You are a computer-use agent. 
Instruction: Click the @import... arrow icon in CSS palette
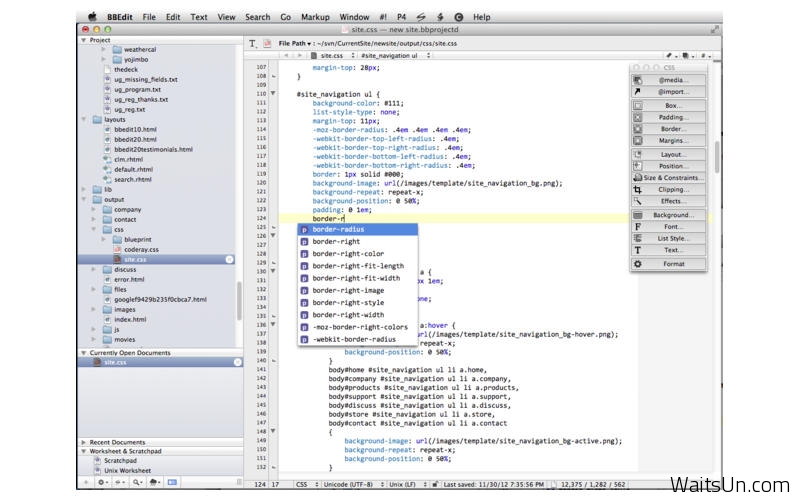(638, 92)
